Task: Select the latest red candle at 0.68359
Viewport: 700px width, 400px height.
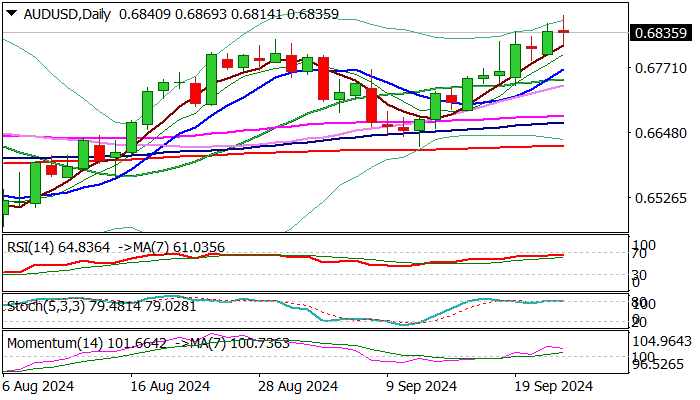Action: point(564,31)
